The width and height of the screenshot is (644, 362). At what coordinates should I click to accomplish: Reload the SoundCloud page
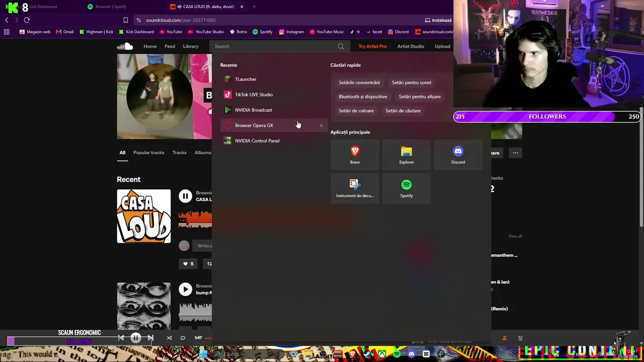pos(27,20)
